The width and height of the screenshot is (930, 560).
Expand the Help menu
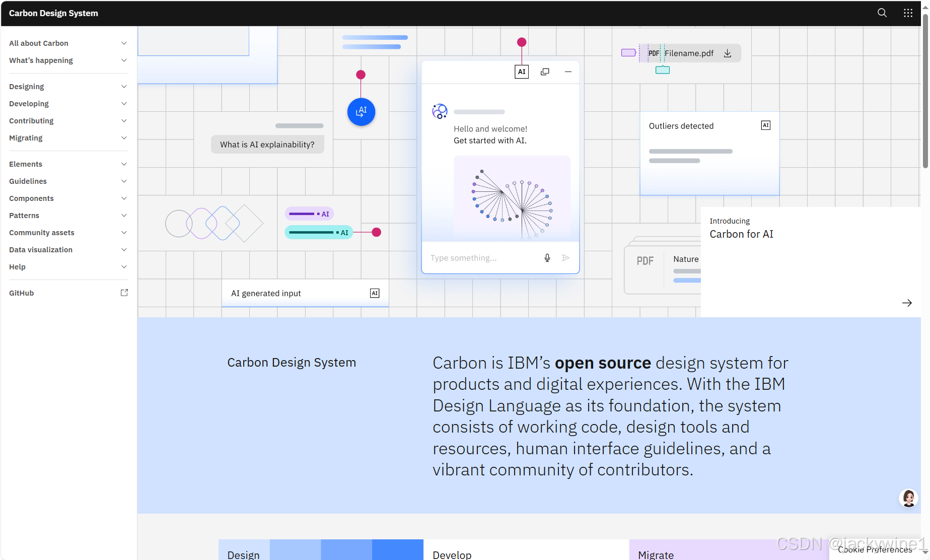tap(68, 267)
